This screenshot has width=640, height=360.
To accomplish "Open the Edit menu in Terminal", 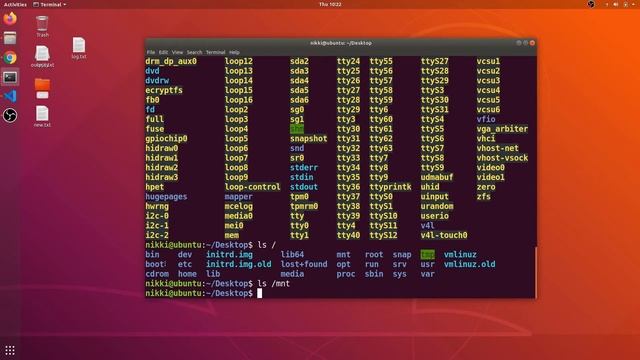I will 163,52.
